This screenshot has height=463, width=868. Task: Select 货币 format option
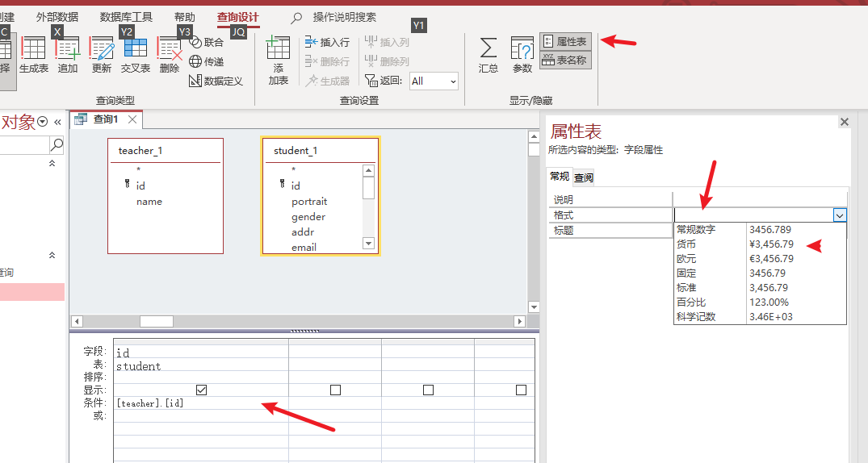pyautogui.click(x=760, y=244)
